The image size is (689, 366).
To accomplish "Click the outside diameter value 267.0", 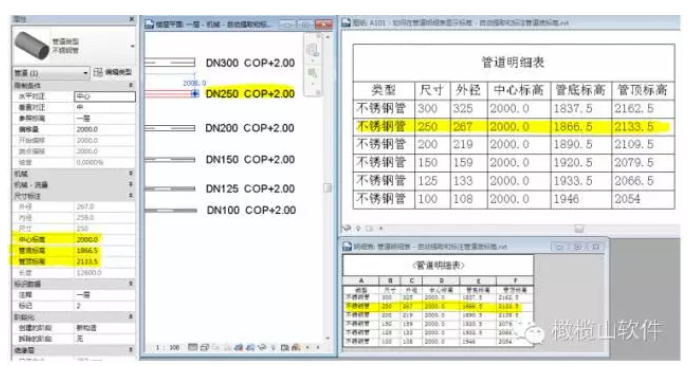I will [x=86, y=206].
